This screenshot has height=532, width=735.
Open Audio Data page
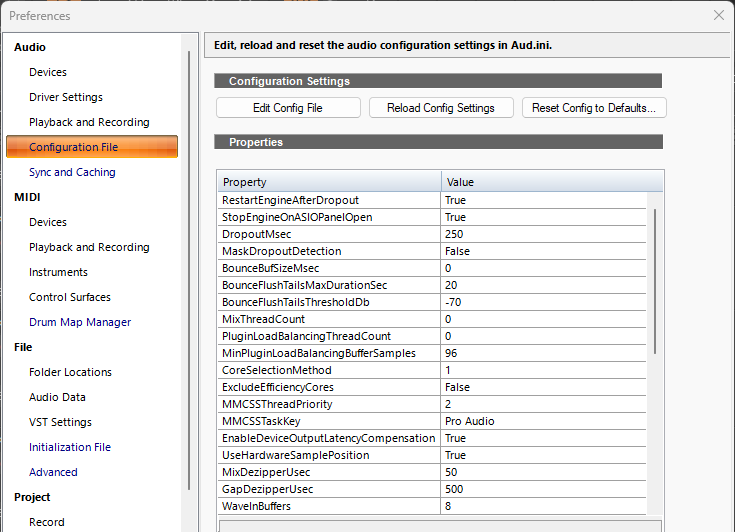[x=57, y=397]
